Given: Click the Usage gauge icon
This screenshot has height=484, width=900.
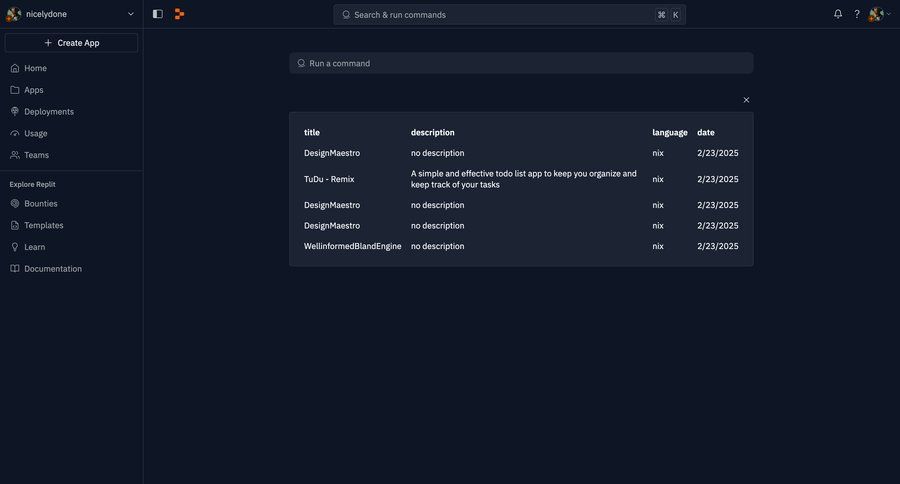Looking at the screenshot, I should coord(15,133).
